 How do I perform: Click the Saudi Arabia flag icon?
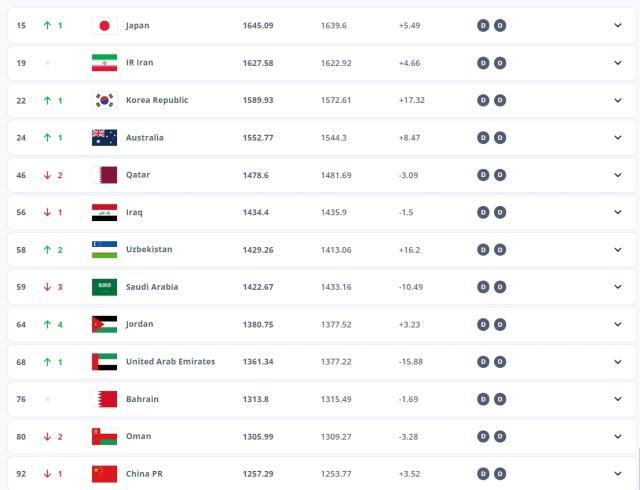coord(104,287)
